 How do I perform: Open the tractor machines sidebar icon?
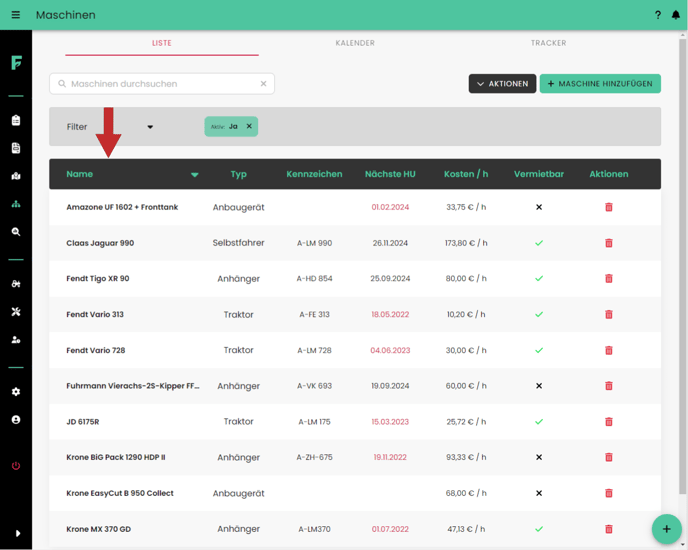(16, 284)
